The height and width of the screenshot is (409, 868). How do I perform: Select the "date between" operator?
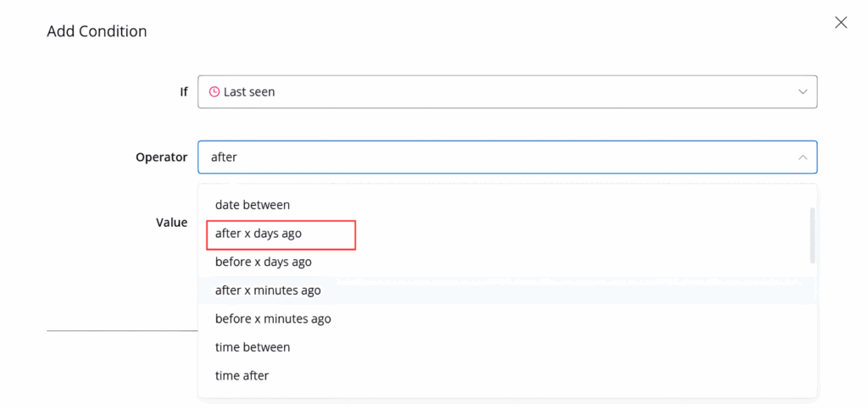253,204
